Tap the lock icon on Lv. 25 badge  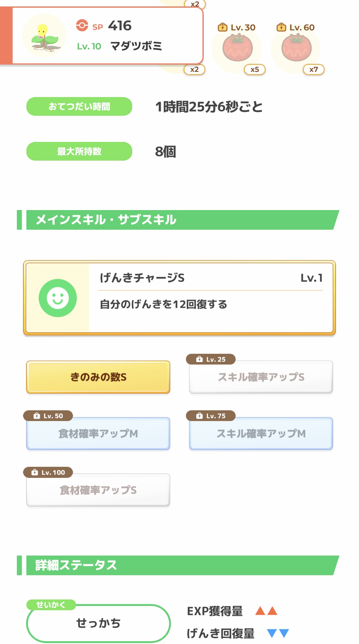click(199, 359)
